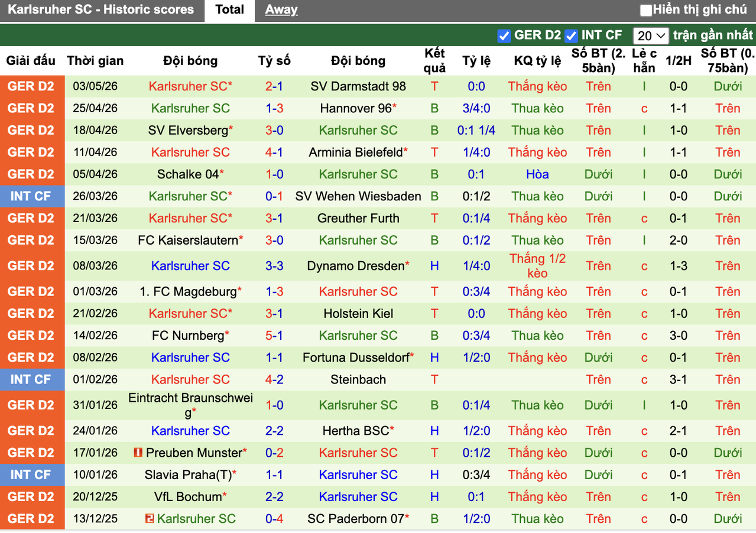
Task: Click GER D2 label for 03/05/26 match
Action: 31,86
